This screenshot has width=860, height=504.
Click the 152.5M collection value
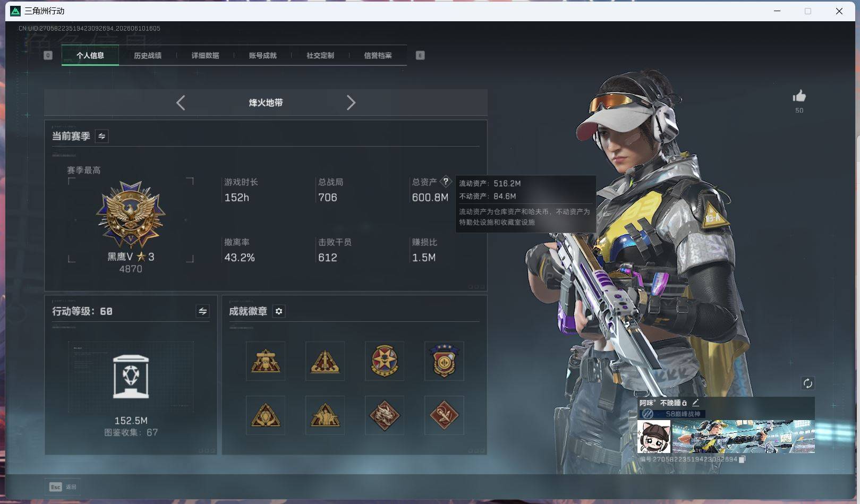(x=131, y=421)
